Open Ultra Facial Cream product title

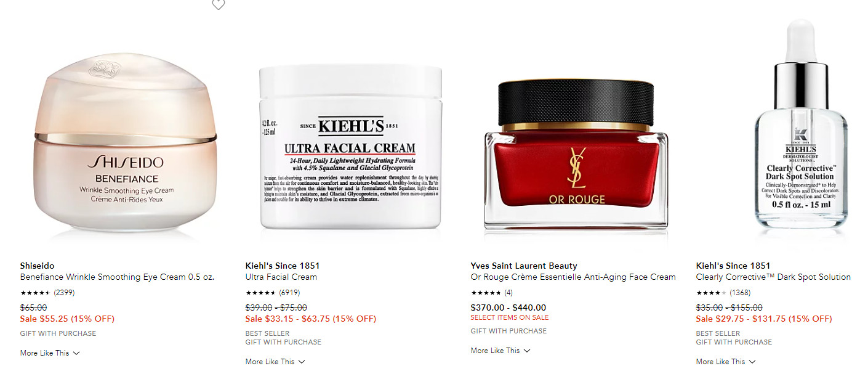click(x=281, y=277)
